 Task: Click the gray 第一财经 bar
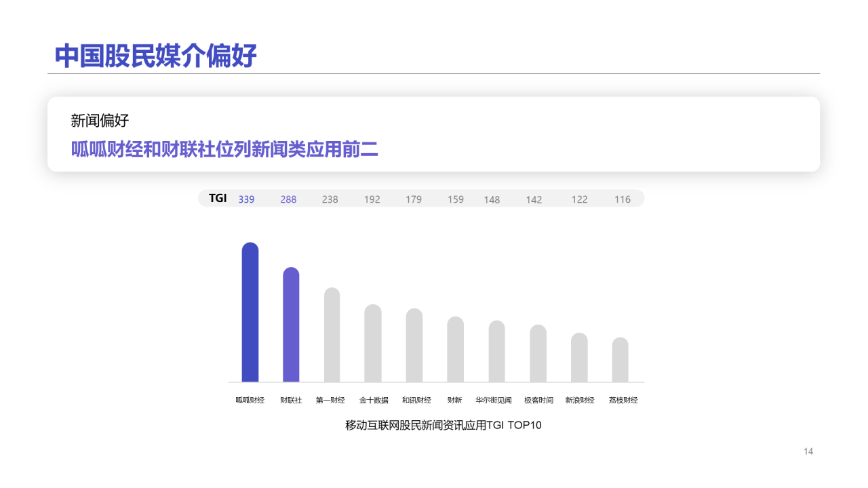pos(332,335)
